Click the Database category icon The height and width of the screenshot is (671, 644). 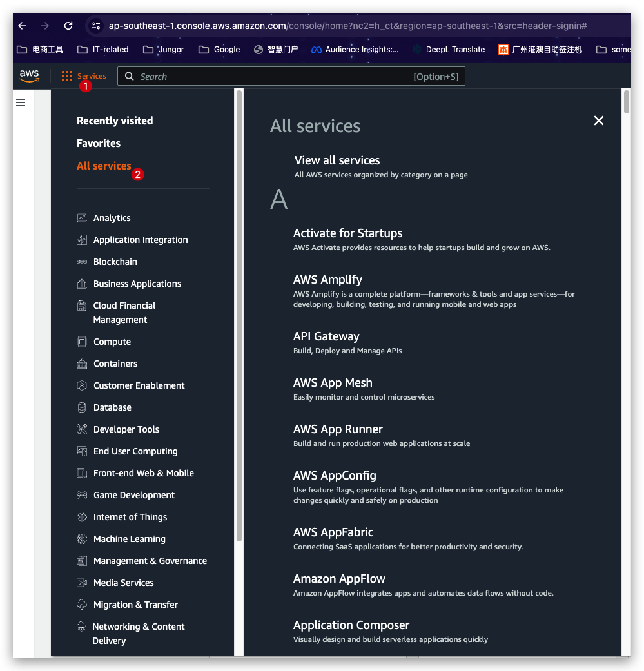82,407
